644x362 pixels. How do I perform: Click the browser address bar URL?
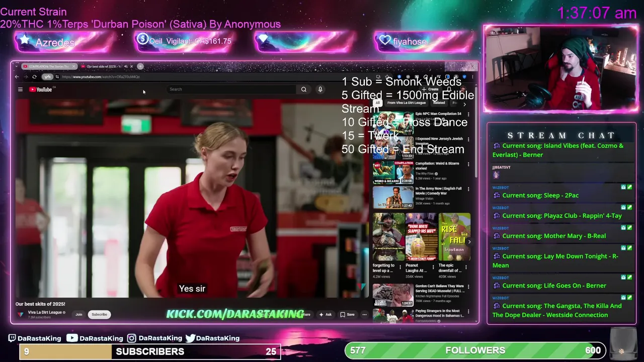pyautogui.click(x=101, y=77)
